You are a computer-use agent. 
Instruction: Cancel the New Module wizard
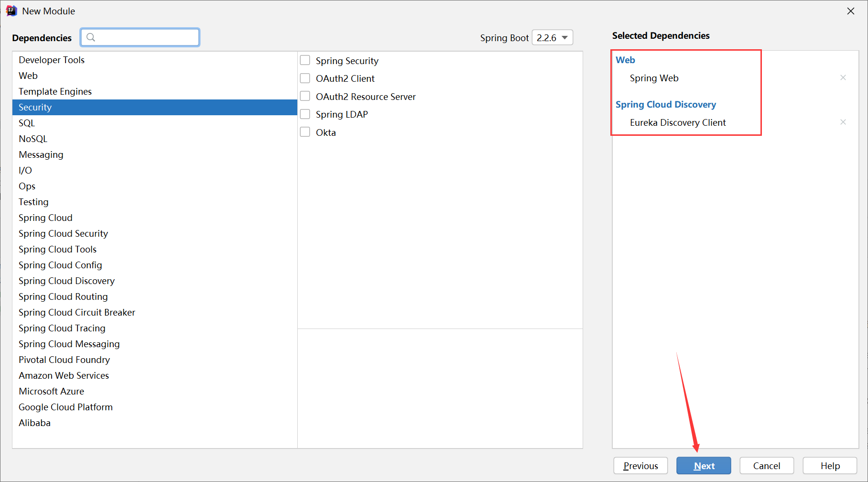tap(767, 466)
